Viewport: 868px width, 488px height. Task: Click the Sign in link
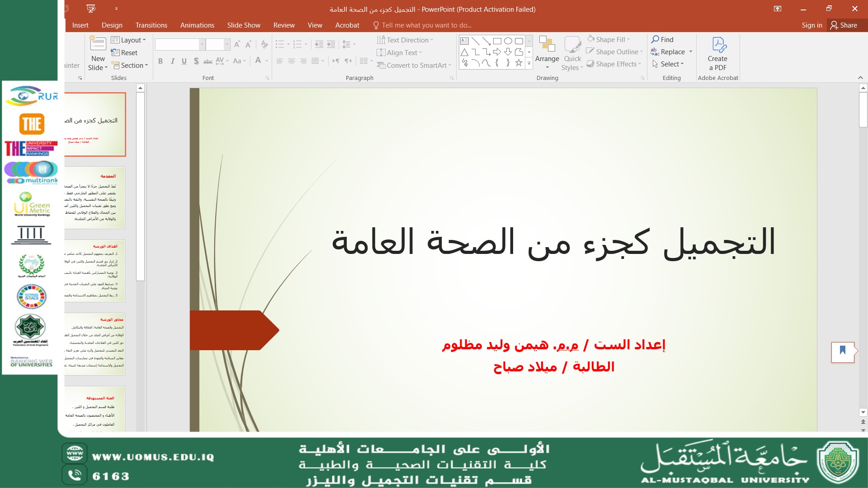tap(811, 25)
